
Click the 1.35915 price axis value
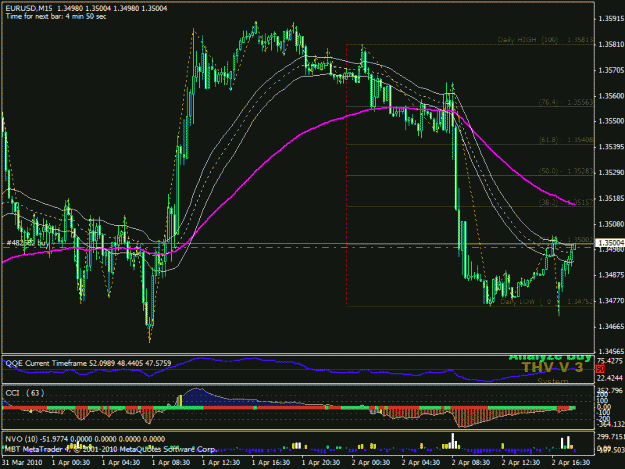(611, 19)
